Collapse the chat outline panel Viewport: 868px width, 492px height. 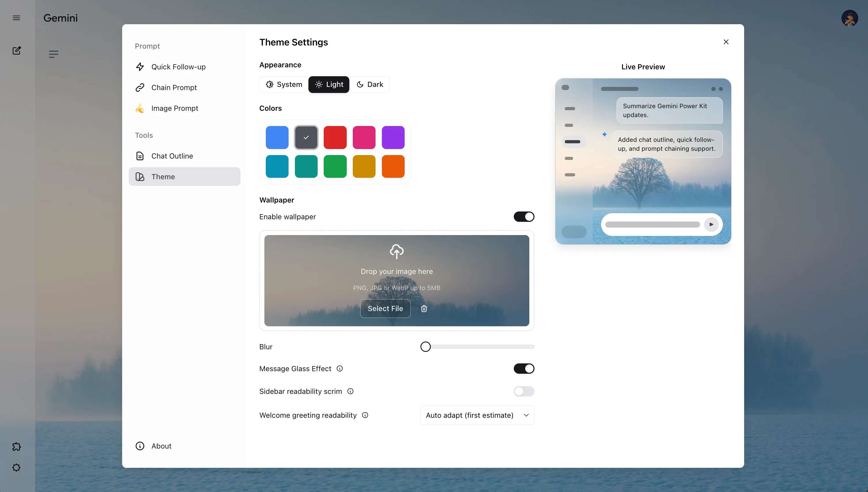pos(54,54)
